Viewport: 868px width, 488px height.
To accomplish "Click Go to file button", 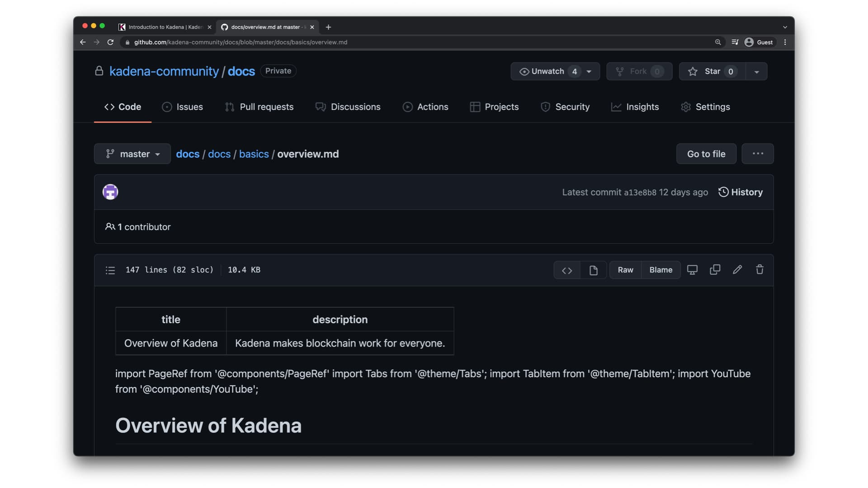I will coord(706,154).
